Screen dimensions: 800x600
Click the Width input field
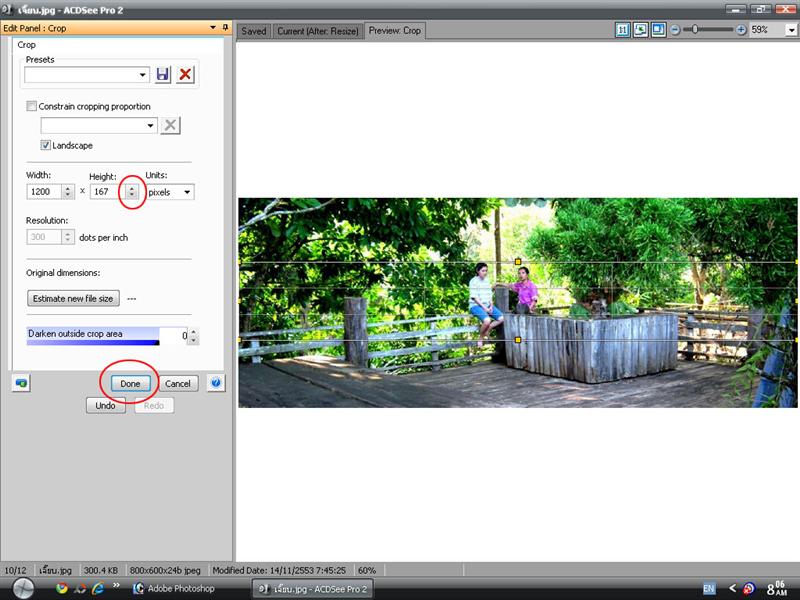tap(43, 191)
